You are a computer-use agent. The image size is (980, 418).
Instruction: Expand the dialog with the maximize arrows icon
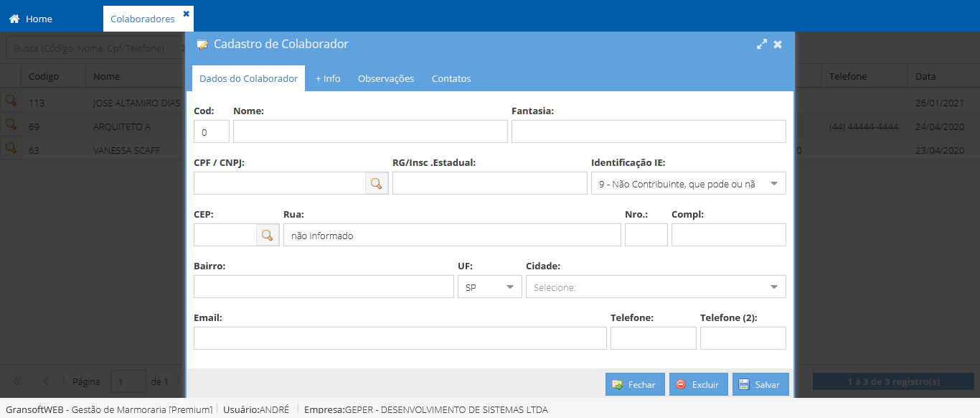click(762, 45)
